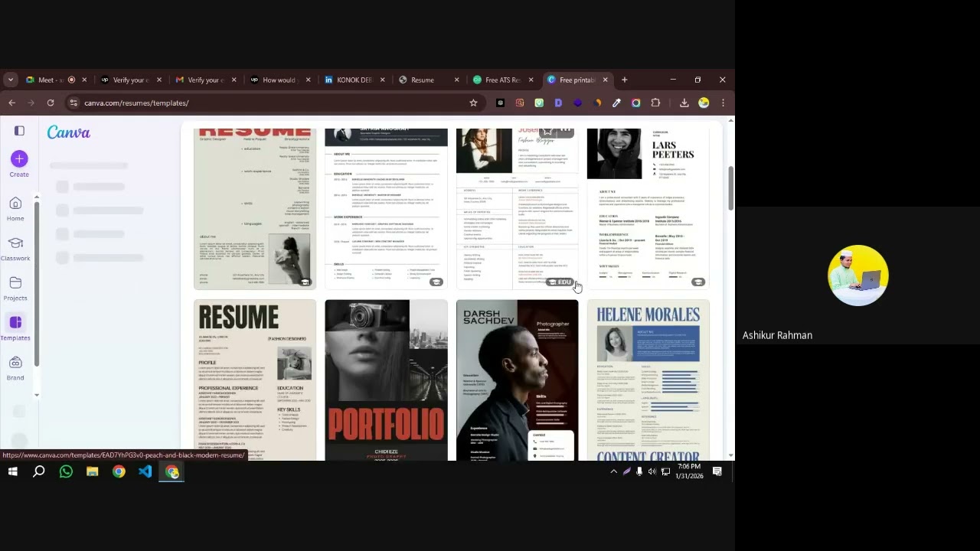Switch to the How would tab
980x551 pixels.
(281, 80)
